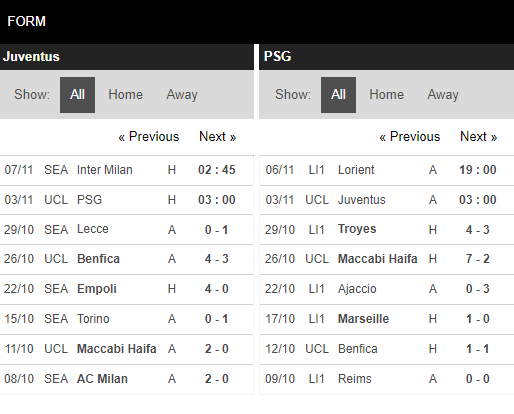Screen dimensions: 514x414
Task: Select the All filter under PSG
Action: [338, 95]
